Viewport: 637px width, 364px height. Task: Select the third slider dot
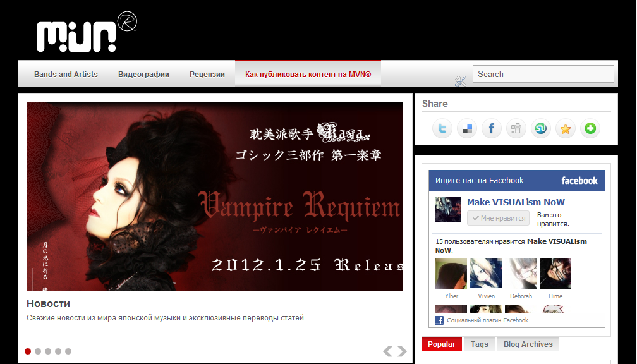48,351
